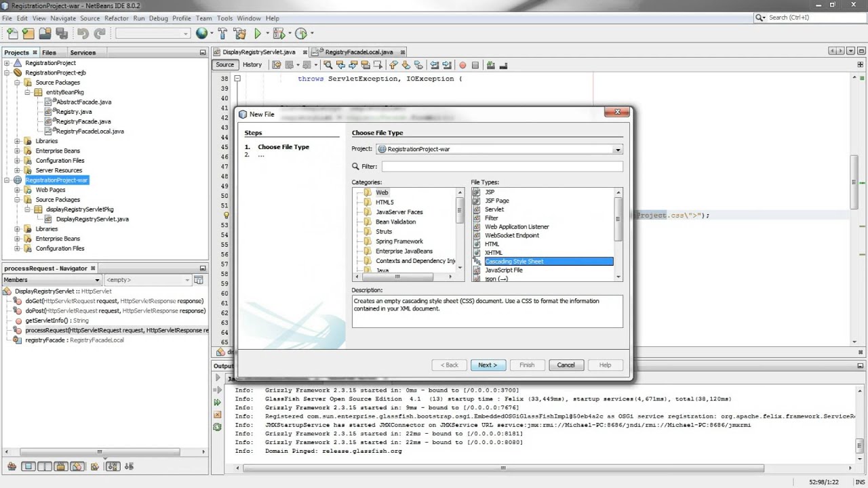
Task: Open the Members dropdown in Navigator
Action: pos(97,280)
